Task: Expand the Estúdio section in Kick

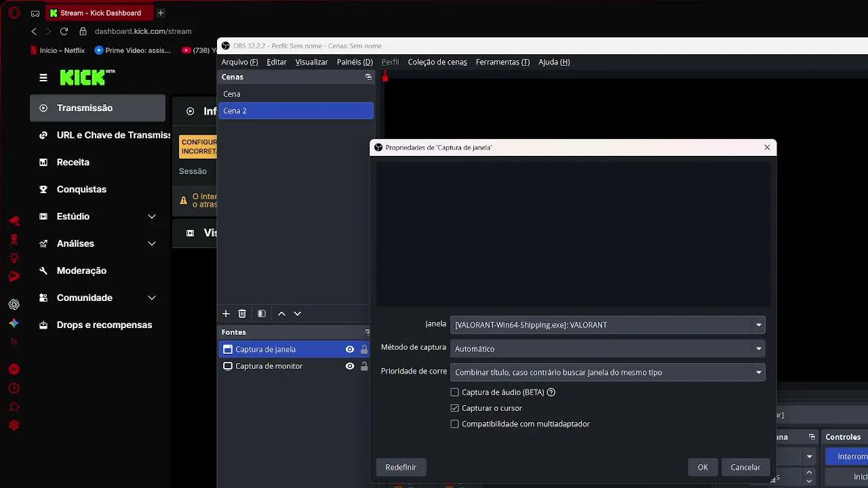Action: [152, 216]
